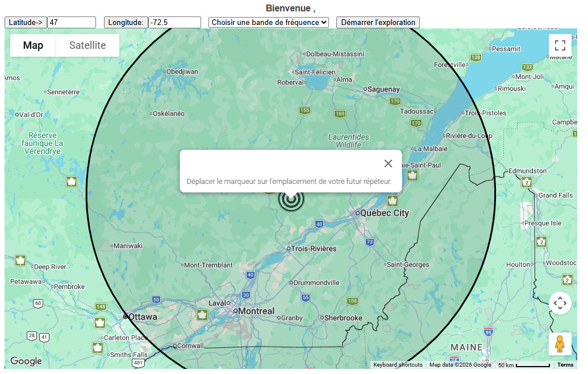Click the Val-d'Or label
This screenshot has height=374, width=588.
[31, 115]
